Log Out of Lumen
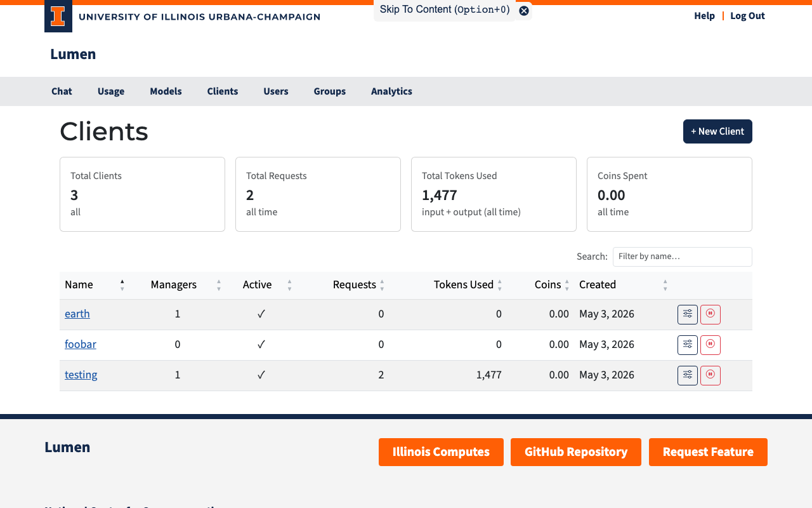The width and height of the screenshot is (812, 508). click(747, 16)
